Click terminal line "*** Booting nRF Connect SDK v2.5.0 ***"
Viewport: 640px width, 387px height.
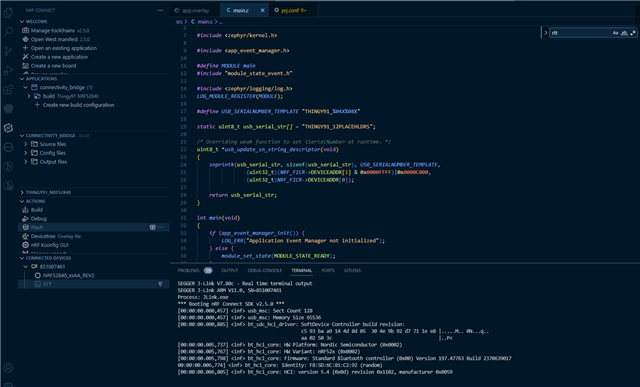click(x=231, y=304)
